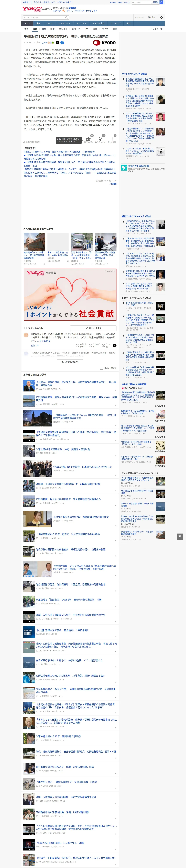Open the ランキング tab
The image size is (186, 868).
point(115,24)
